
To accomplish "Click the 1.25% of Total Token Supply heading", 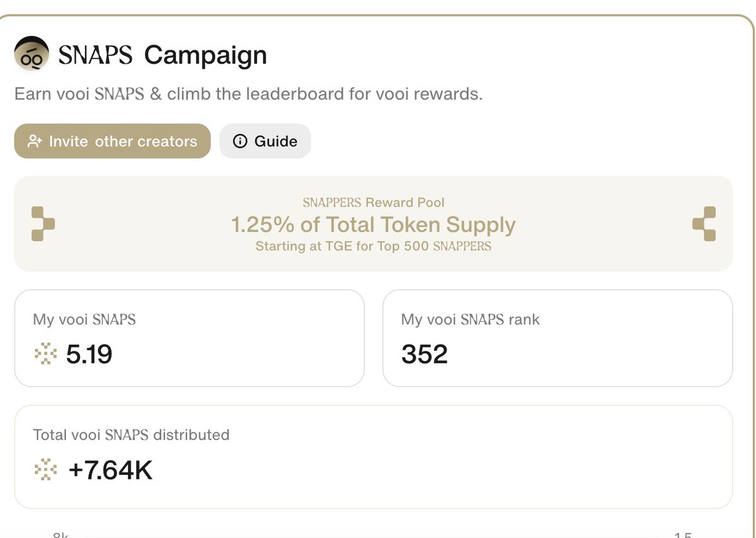I will pos(374,224).
